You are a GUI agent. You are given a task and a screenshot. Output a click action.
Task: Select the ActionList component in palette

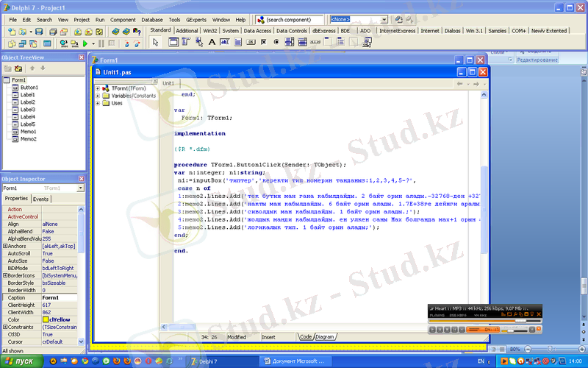[x=367, y=42]
